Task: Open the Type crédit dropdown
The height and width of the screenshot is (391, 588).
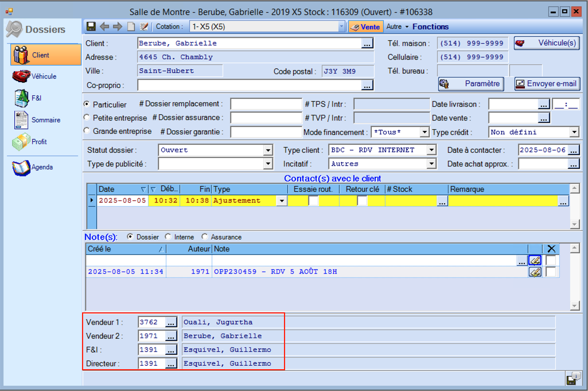Action: click(574, 132)
